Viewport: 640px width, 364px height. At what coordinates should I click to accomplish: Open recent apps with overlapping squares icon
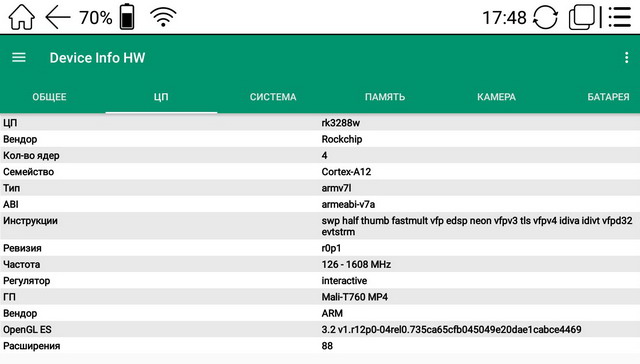[x=582, y=17]
